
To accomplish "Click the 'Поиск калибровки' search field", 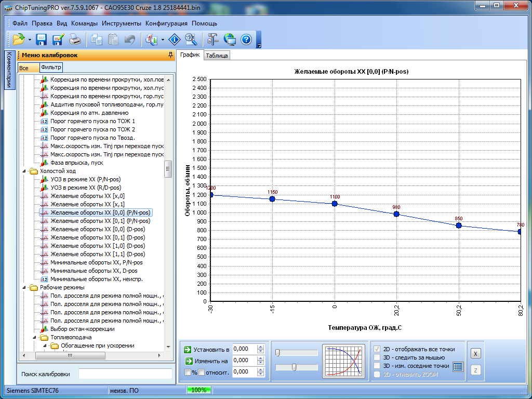I will click(125, 374).
